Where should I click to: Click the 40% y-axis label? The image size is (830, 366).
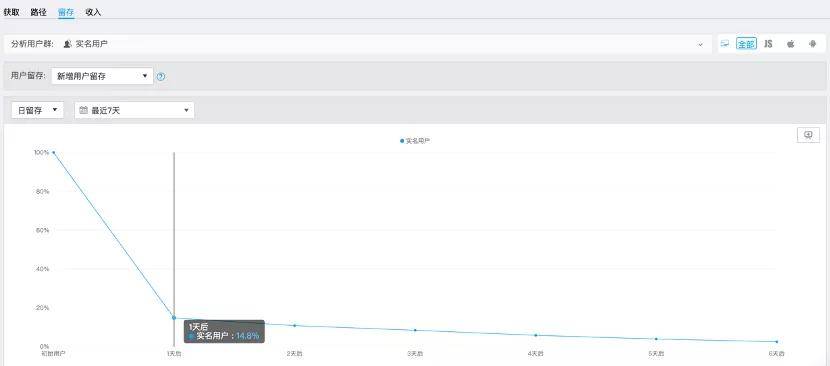42,269
